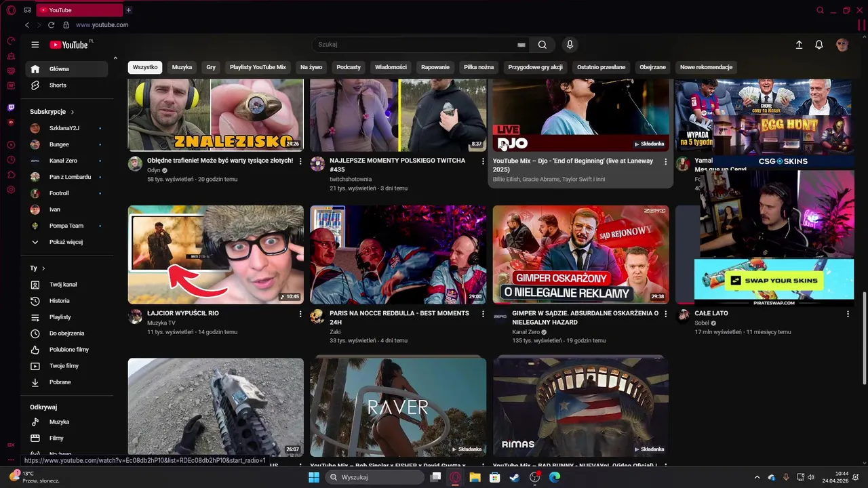Open Shorts in sidebar
The width and height of the screenshot is (868, 488).
click(66, 85)
